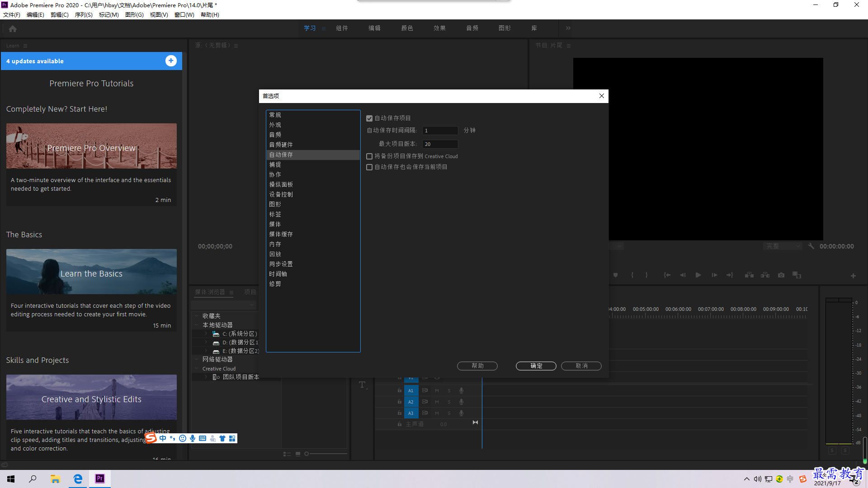The image size is (868, 488).
Task: Export frame with the camera icon
Action: tap(781, 275)
